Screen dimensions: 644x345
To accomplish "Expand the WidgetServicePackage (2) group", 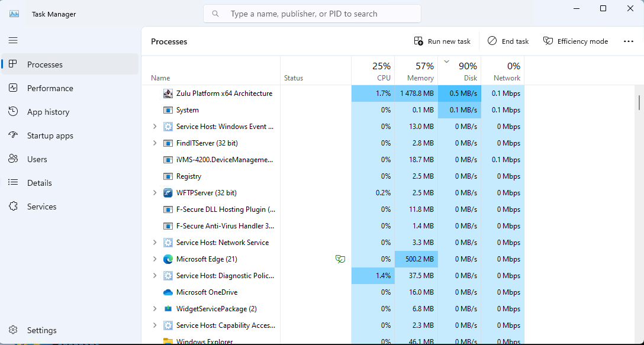I will (x=155, y=308).
